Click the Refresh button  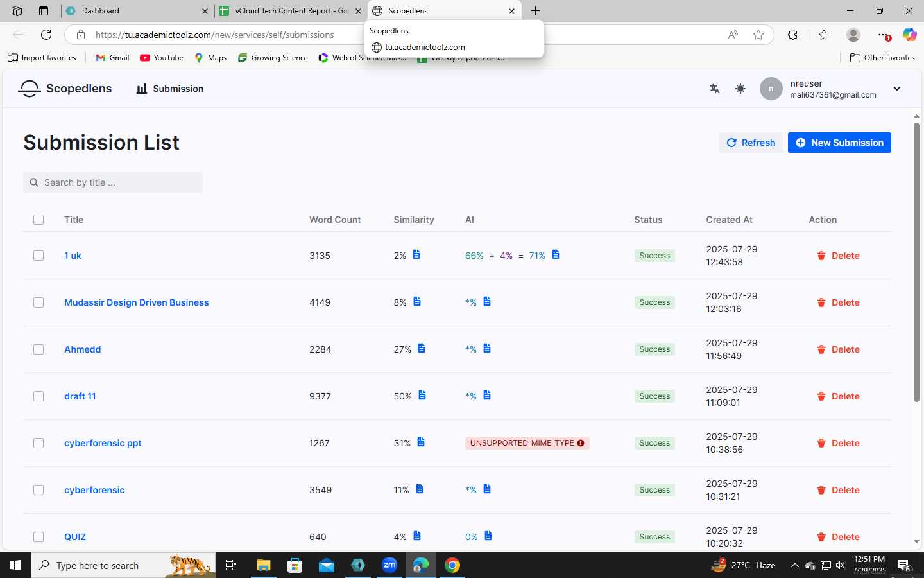click(x=751, y=143)
